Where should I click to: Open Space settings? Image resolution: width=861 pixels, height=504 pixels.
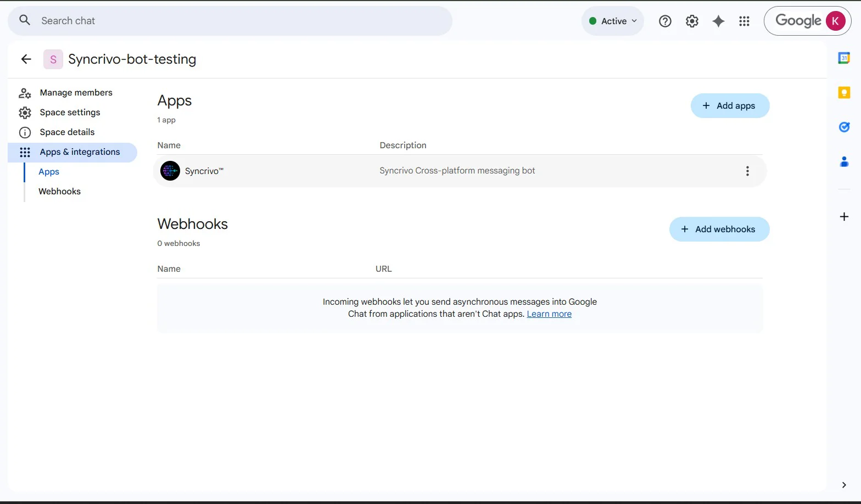click(70, 113)
